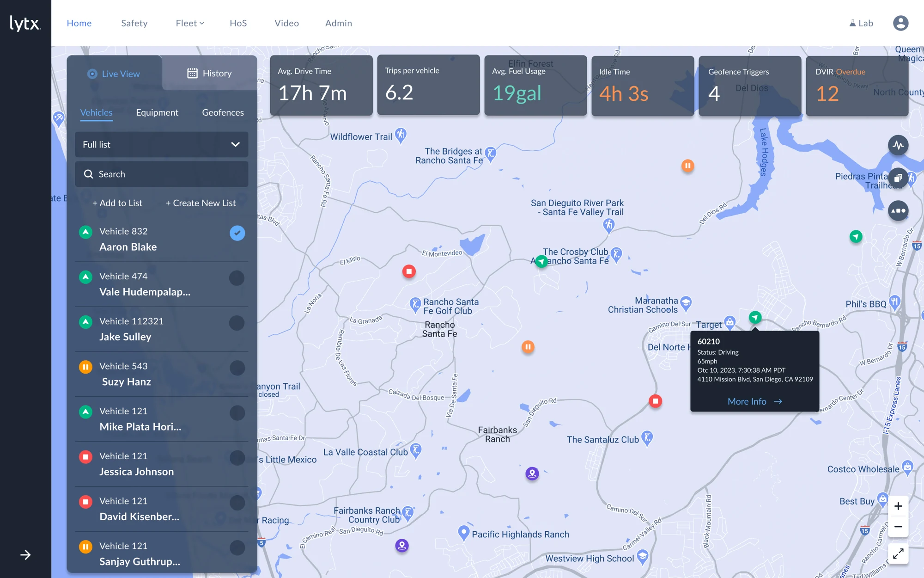Click the Vehicle 832 green driving status icon

(85, 232)
